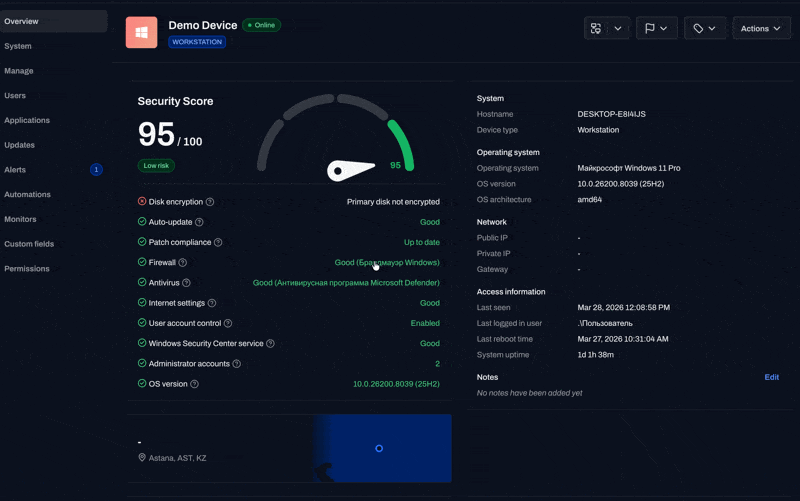Click the Alerts count badge showing 1
The image size is (800, 501).
(96, 169)
